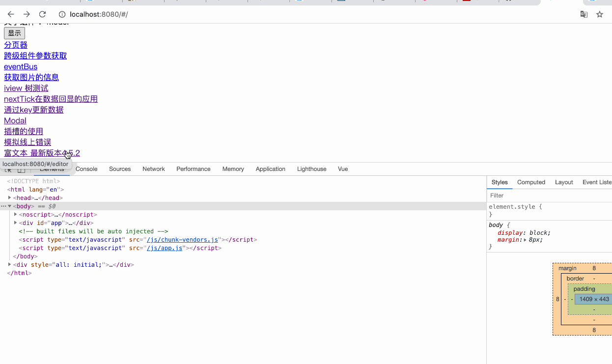Screen dimensions: 612x364
Task: Click the site info icon in address bar
Action: click(x=62, y=14)
